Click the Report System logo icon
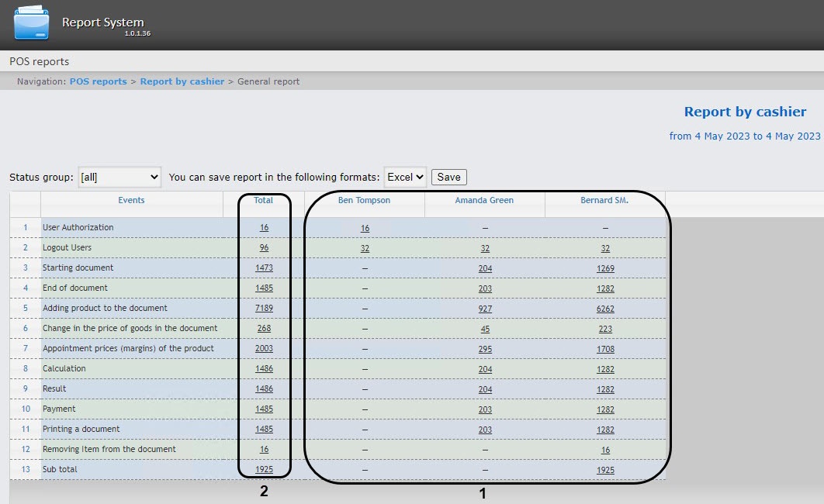The height and width of the screenshot is (504, 824). (31, 24)
